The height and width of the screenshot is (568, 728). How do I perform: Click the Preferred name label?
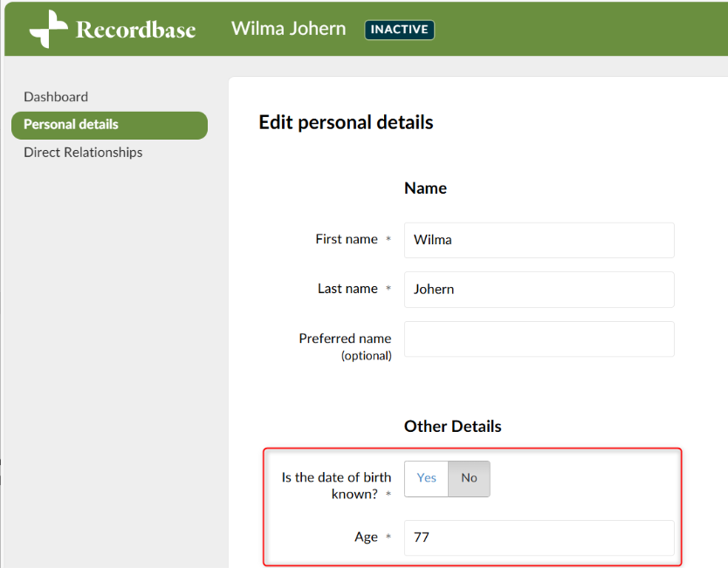(x=345, y=346)
